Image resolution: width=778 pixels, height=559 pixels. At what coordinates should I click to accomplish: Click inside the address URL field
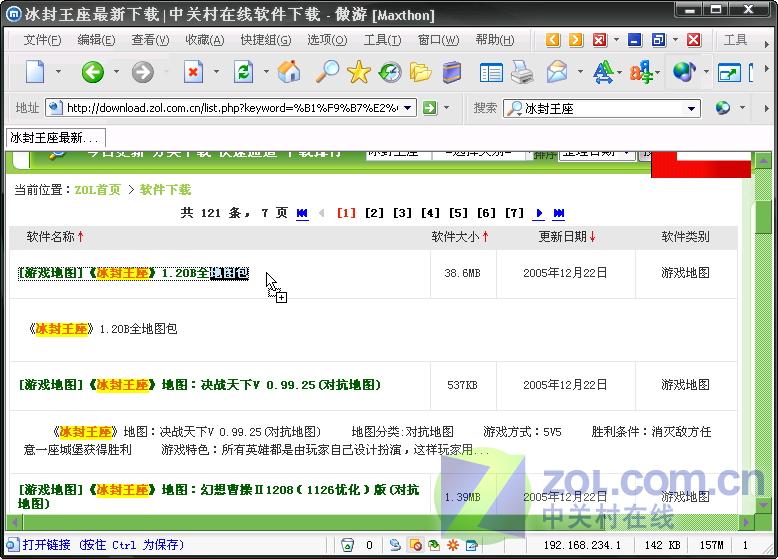(x=231, y=108)
